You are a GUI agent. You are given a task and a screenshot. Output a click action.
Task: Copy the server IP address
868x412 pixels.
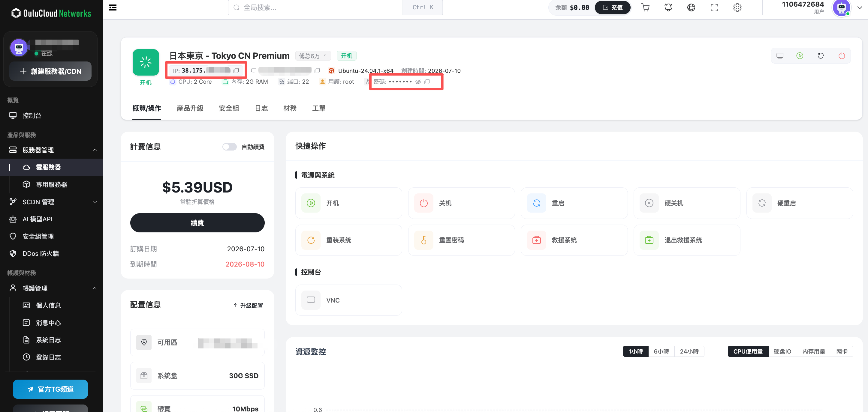[236, 71]
